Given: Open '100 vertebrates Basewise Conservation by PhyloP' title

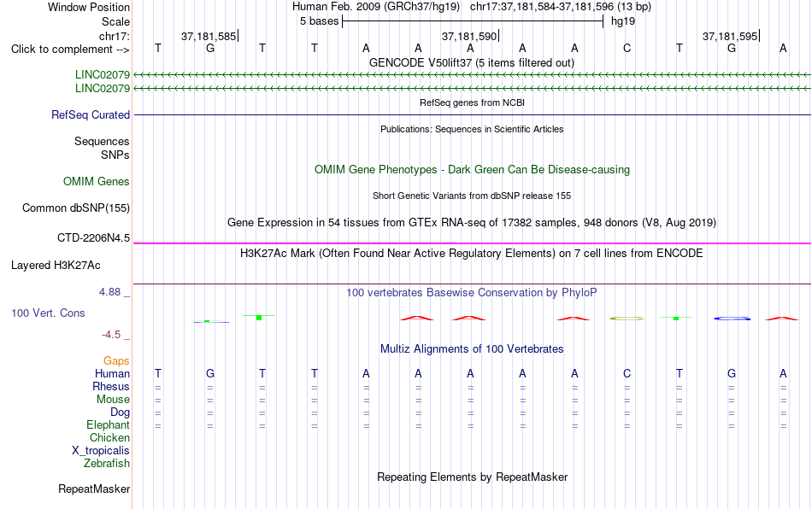Looking at the screenshot, I should tap(472, 292).
